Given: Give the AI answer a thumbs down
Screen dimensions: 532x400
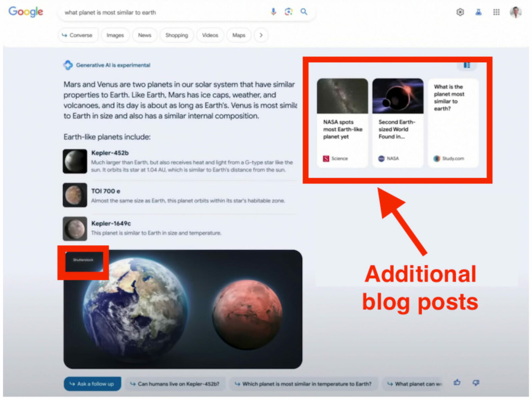Looking at the screenshot, I should 476,383.
